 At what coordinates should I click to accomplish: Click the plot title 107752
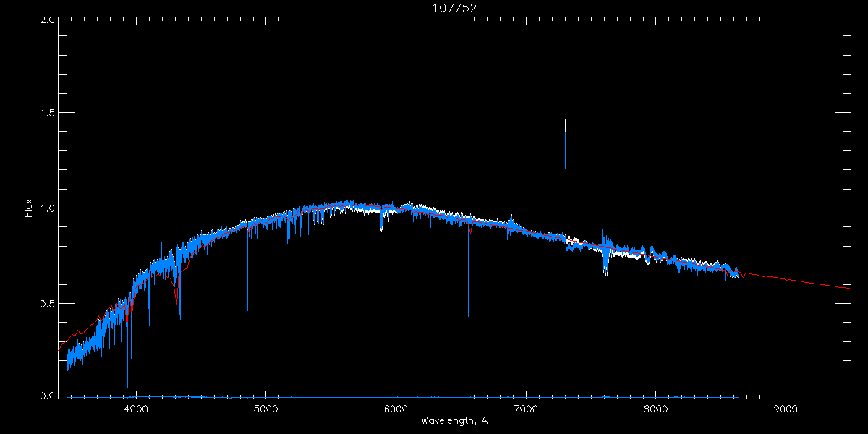click(454, 8)
